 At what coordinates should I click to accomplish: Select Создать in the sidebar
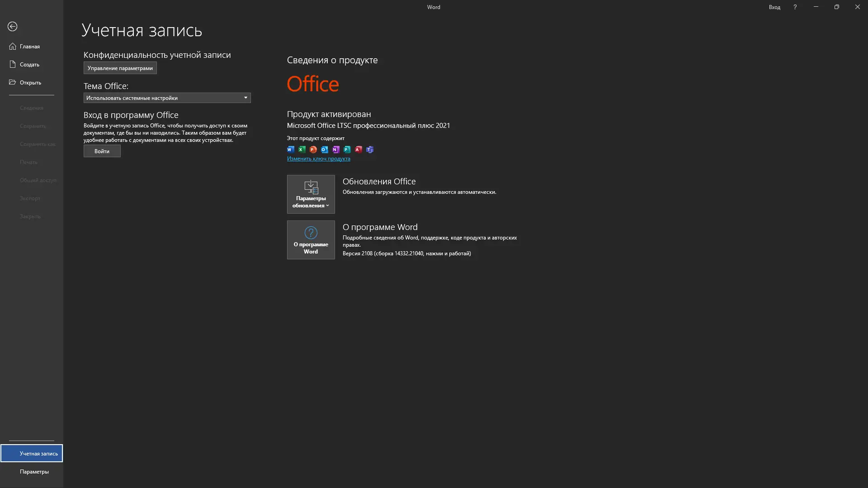point(29,65)
